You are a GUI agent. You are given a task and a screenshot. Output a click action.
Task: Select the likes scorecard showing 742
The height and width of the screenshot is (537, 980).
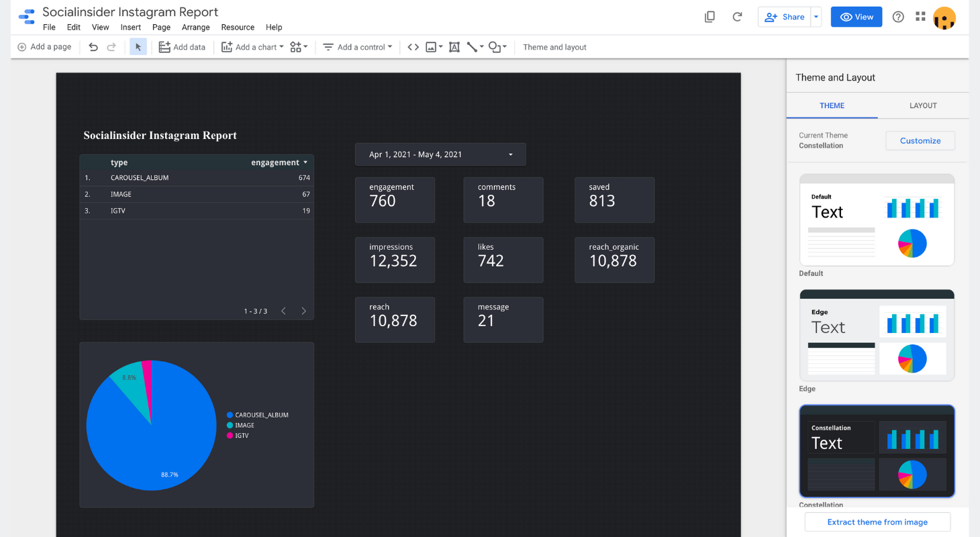tap(503, 260)
